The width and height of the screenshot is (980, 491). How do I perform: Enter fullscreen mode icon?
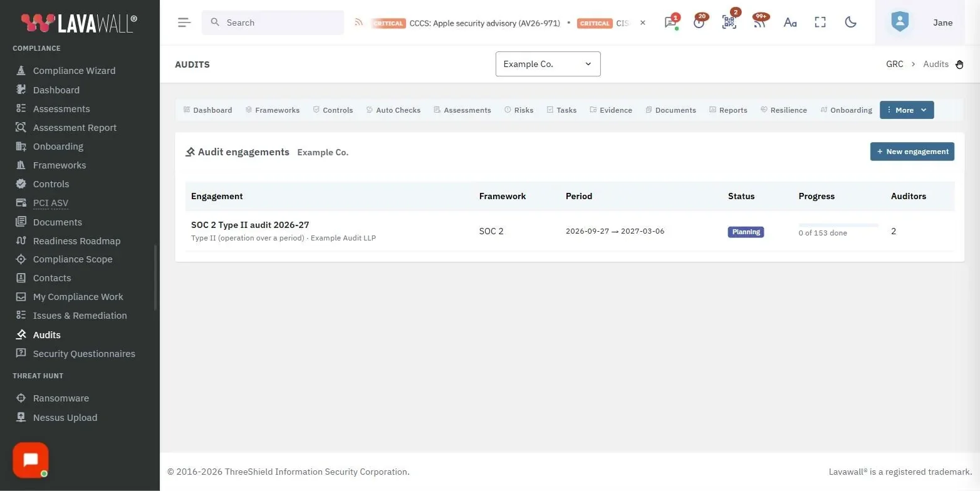(820, 23)
